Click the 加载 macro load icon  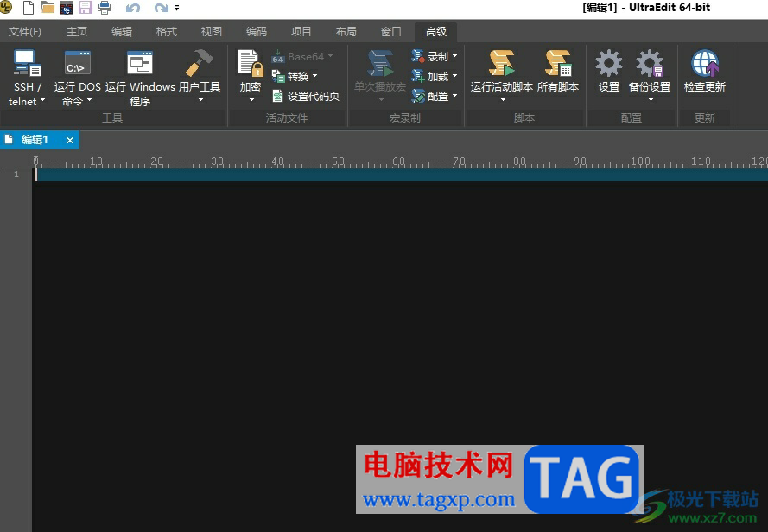[x=417, y=76]
